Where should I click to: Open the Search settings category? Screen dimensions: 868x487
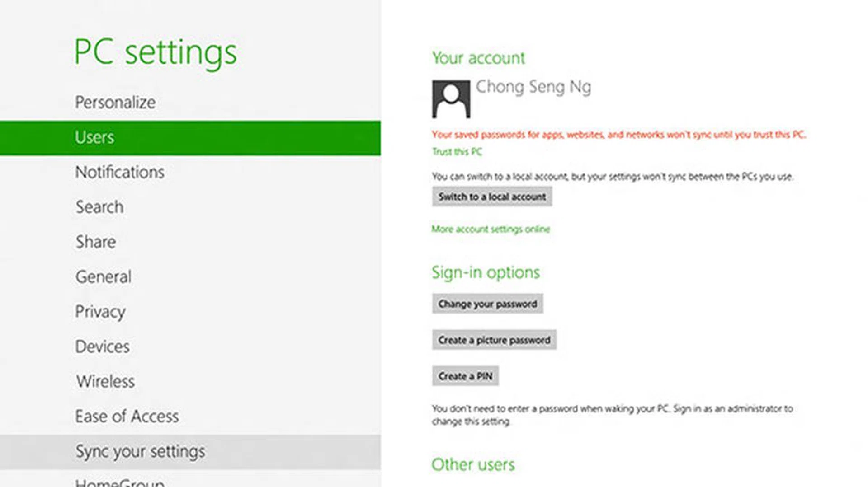pos(99,207)
